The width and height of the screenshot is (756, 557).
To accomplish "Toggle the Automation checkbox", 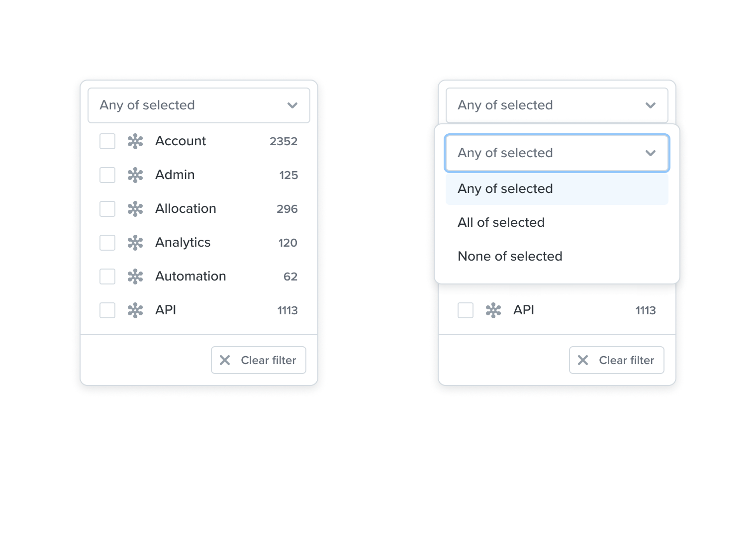I will 107,277.
